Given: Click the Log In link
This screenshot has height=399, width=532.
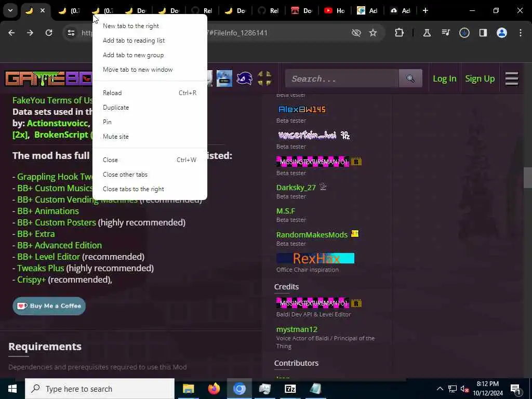Looking at the screenshot, I should tap(445, 79).
